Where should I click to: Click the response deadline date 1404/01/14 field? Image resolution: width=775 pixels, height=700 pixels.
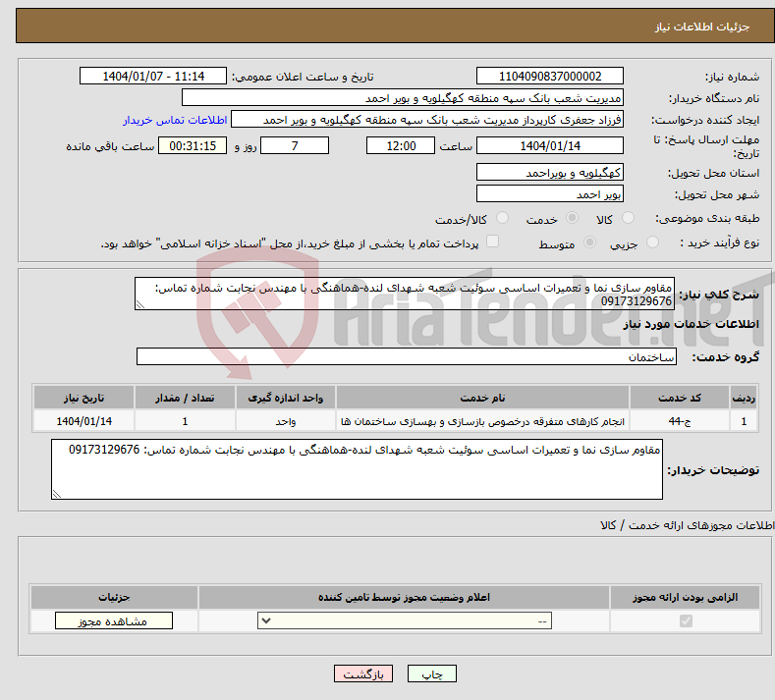550,145
